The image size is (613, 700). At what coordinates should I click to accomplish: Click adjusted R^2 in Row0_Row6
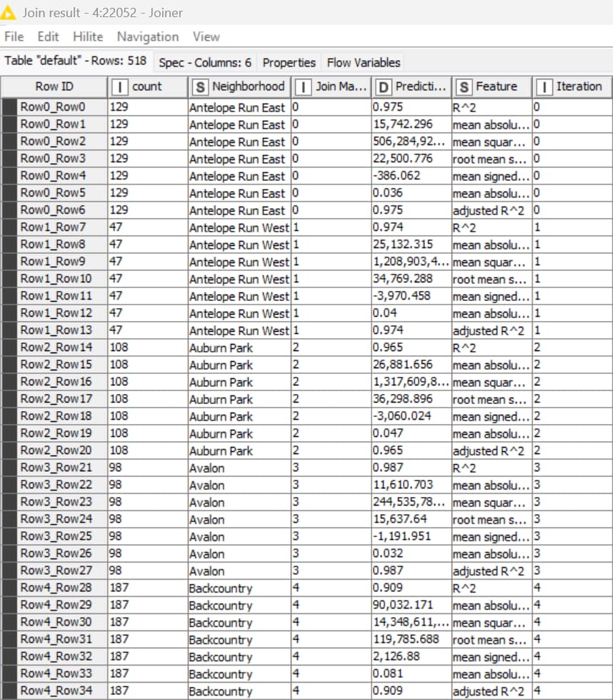489,210
